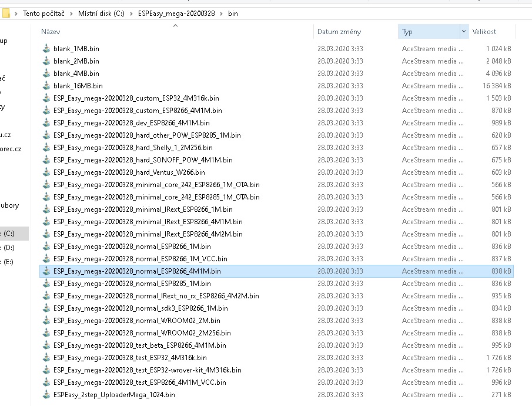Click the 1 503 kB size cell
The height and width of the screenshot is (406, 532).
point(498,98)
